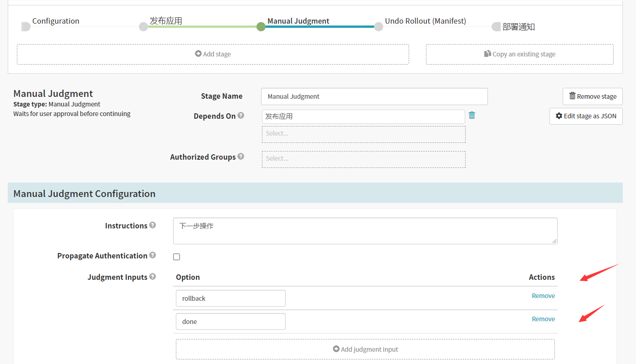Click Add judgment input button
The image size is (636, 364).
[365, 349]
